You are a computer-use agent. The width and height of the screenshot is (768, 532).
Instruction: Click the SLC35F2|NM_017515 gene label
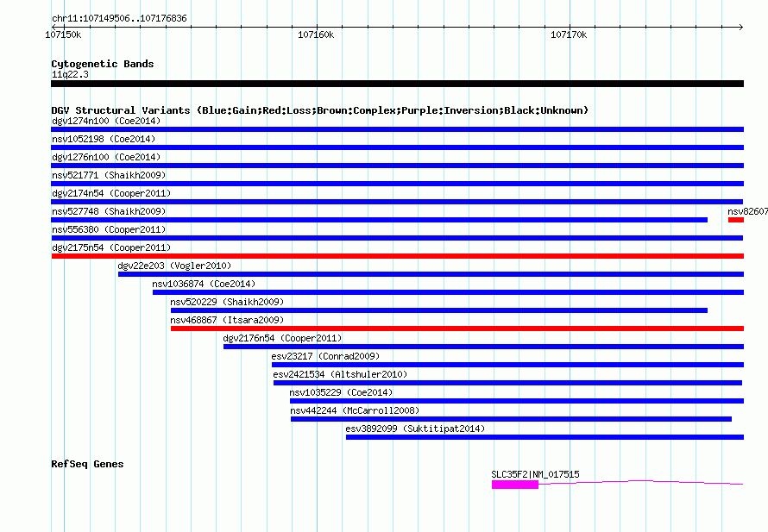pyautogui.click(x=535, y=474)
